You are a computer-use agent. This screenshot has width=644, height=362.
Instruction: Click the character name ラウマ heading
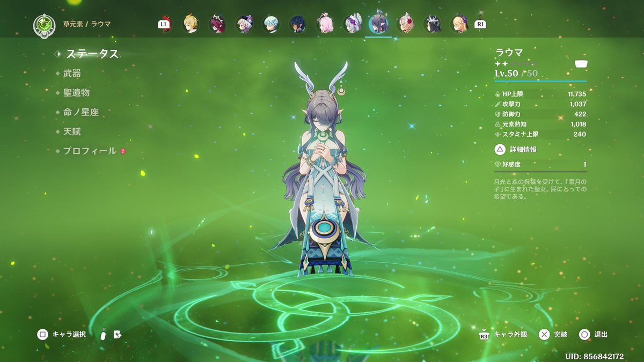coord(508,53)
